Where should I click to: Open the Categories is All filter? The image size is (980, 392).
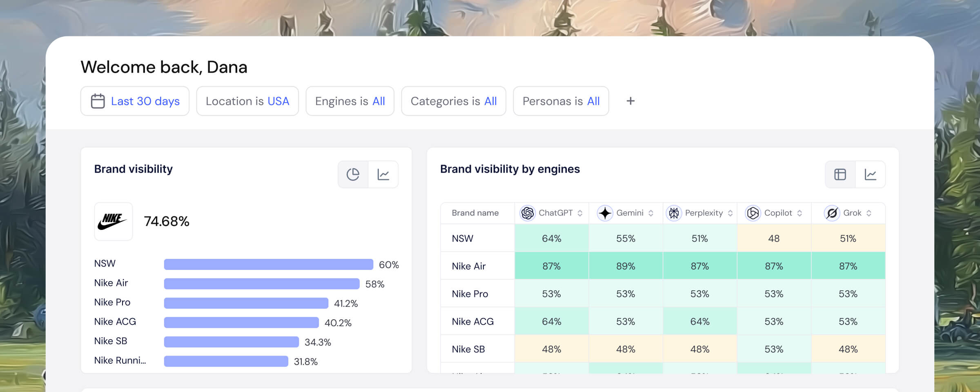454,101
